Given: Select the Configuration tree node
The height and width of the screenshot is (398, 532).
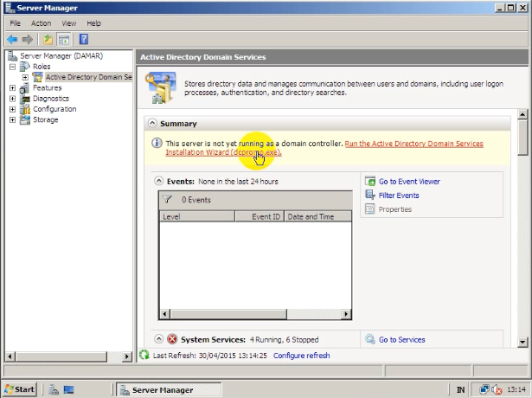Looking at the screenshot, I should pos(54,109).
